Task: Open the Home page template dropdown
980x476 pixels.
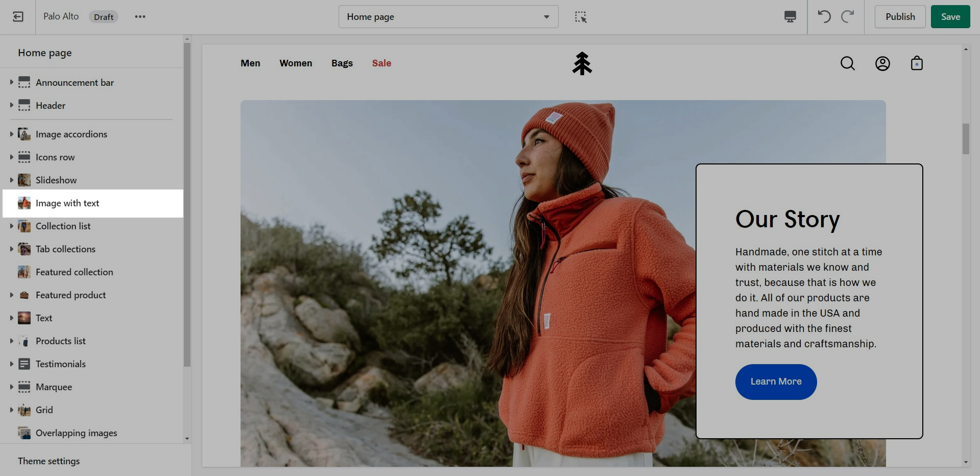Action: 448,17
